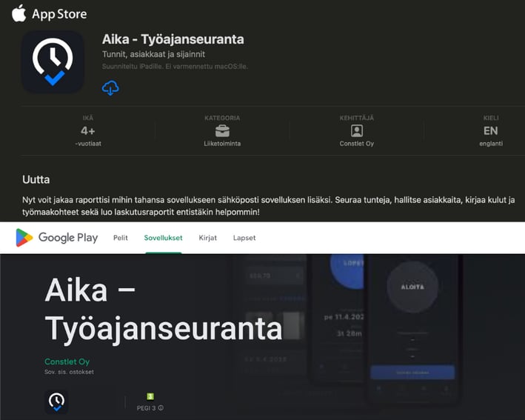The width and height of the screenshot is (525, 420).
Task: Click Liiketoiminta category label
Action: point(222,144)
